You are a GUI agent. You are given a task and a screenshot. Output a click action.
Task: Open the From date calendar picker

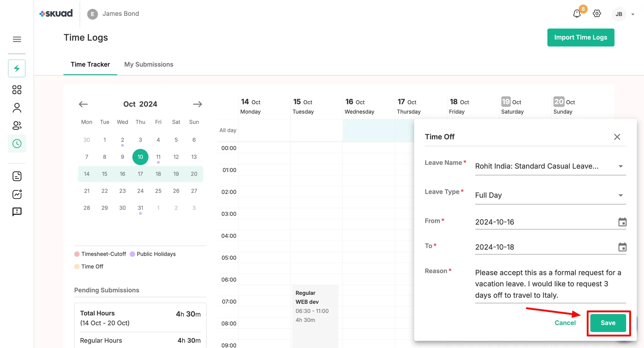pos(622,222)
